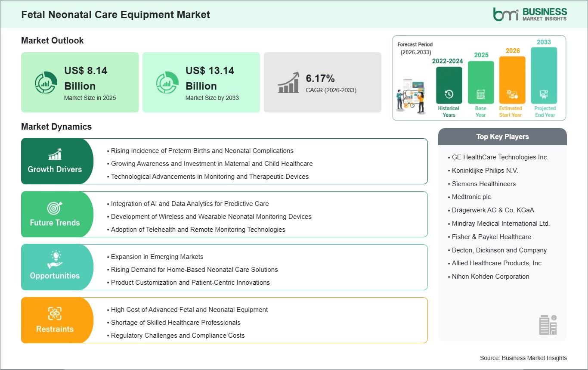Switch to the Top Key Players panel
The width and height of the screenshot is (588, 370).
[502, 137]
